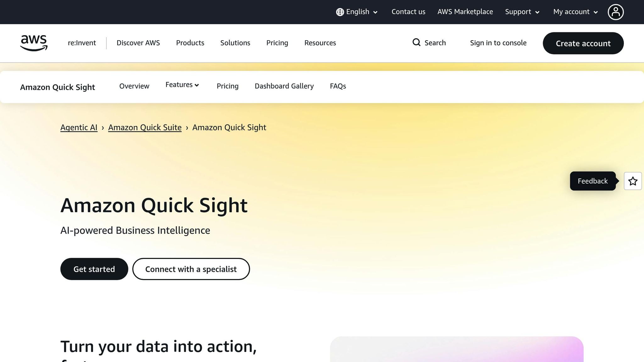Click the purple preview image card

pyautogui.click(x=457, y=349)
